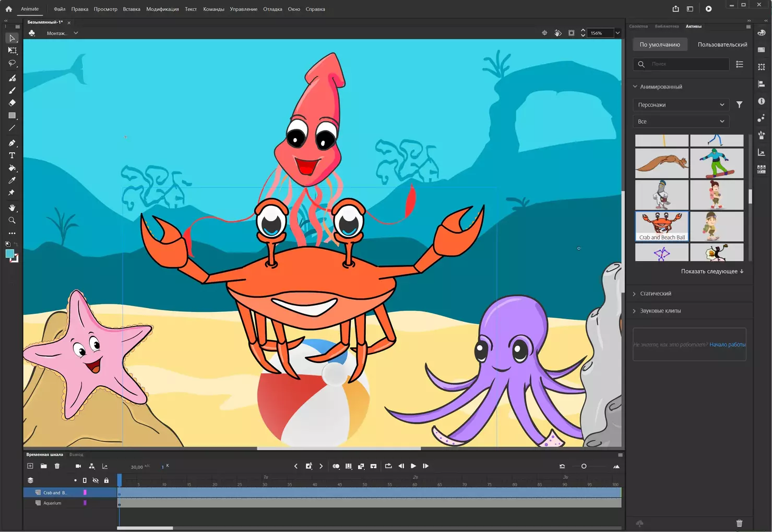
Task: Select the Free Transform tool
Action: click(12, 51)
